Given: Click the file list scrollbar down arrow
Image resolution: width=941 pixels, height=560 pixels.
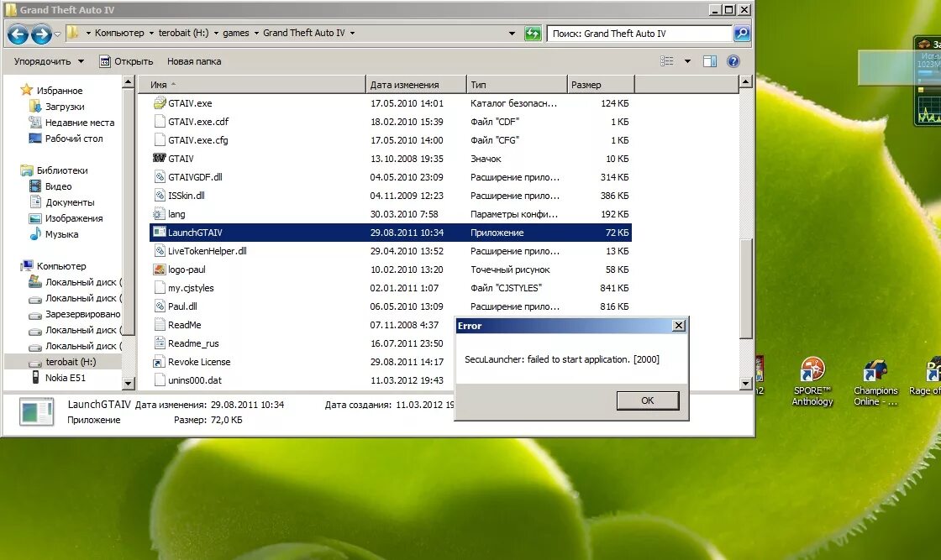Looking at the screenshot, I should [745, 383].
